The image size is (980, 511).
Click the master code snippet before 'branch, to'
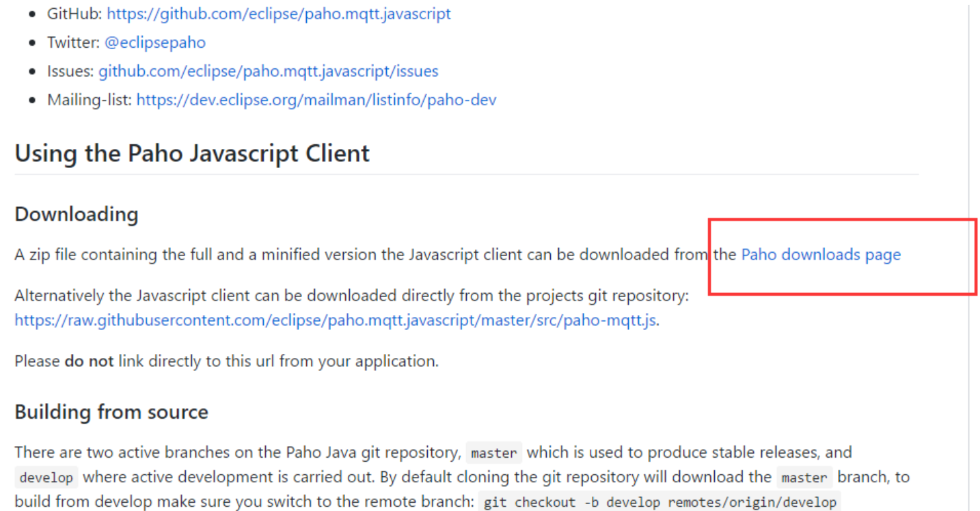tap(804, 477)
